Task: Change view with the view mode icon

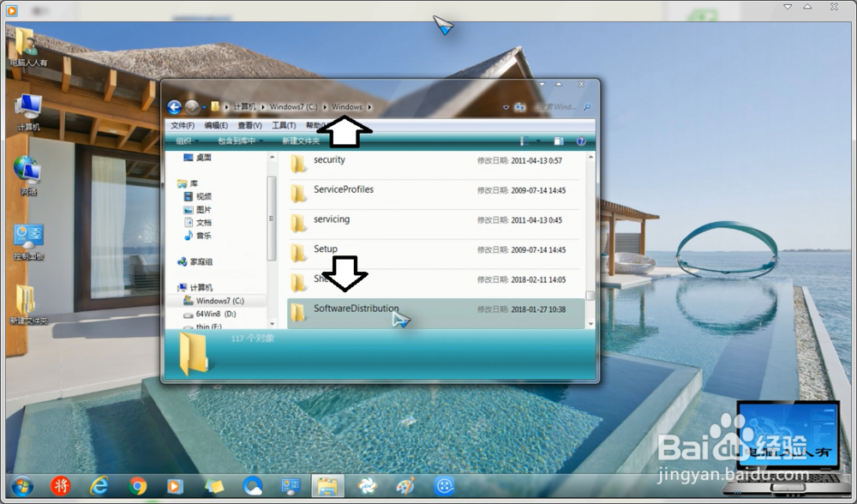Action: (524, 141)
